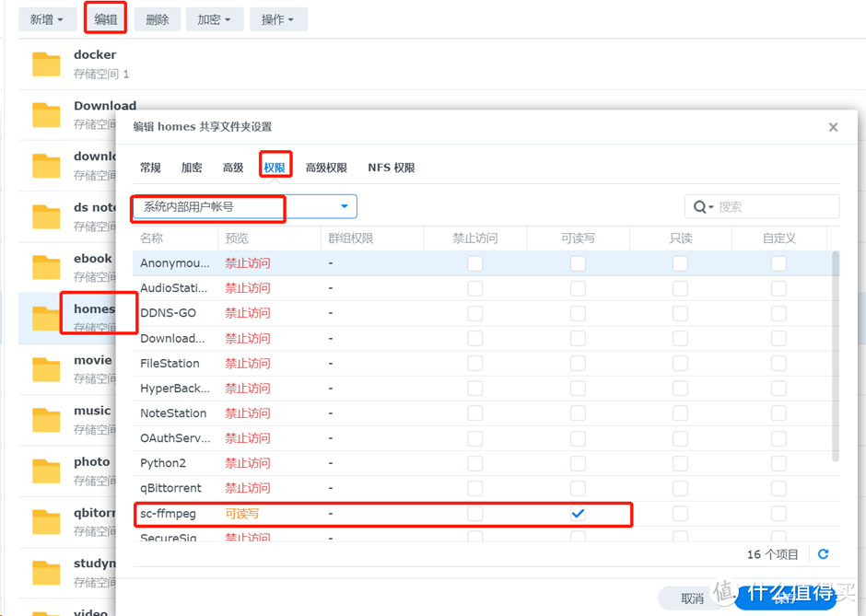
Task: Select the photo folder icon
Action: (x=46, y=471)
